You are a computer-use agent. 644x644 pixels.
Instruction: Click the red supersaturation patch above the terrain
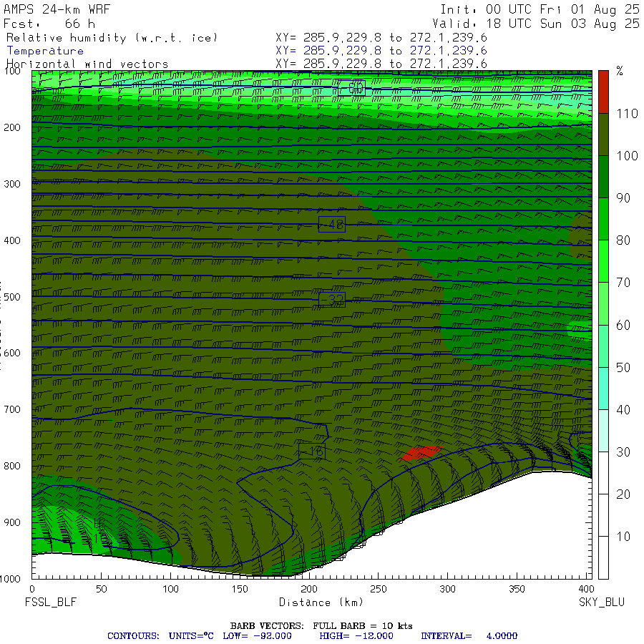421,453
